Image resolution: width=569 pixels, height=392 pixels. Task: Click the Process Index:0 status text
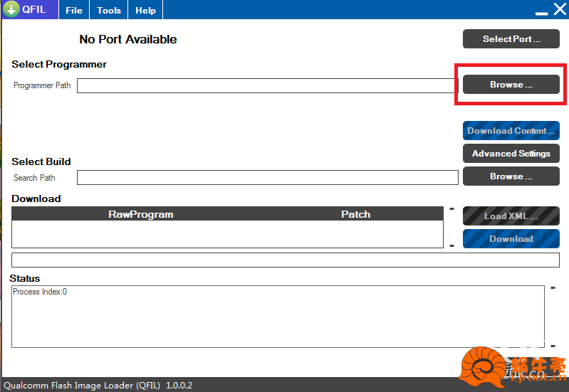pos(40,292)
